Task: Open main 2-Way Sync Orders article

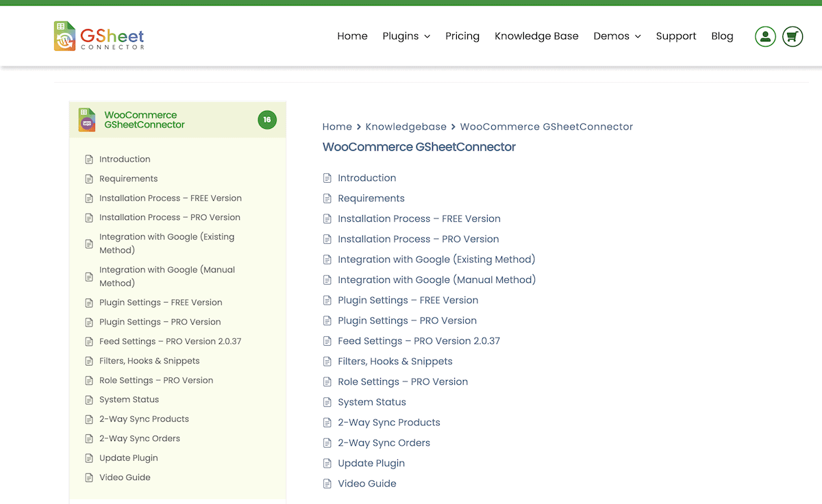Action: point(384,443)
